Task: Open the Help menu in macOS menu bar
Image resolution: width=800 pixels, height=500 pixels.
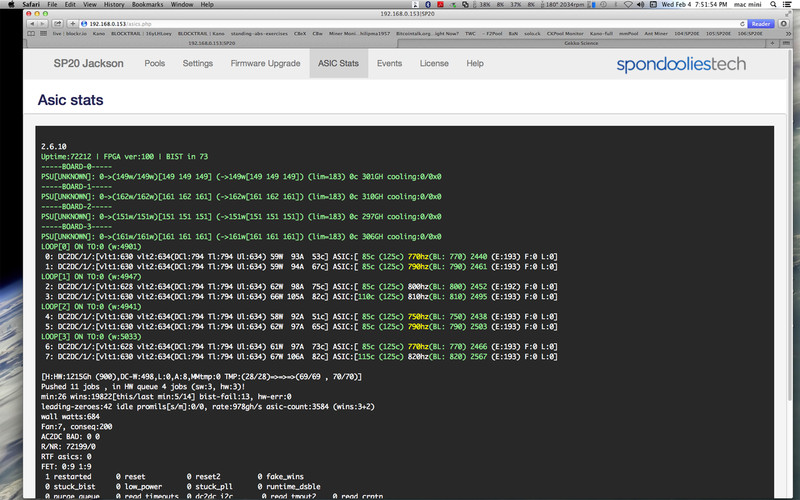Action: (207, 4)
